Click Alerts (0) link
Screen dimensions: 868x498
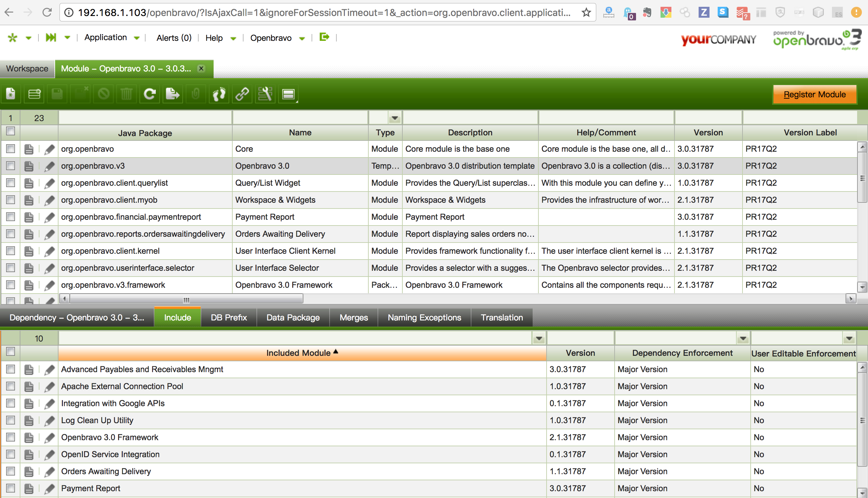coord(174,38)
